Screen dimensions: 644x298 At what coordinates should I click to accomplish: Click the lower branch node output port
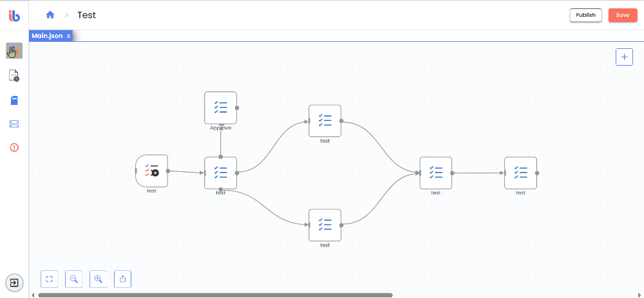coord(341,225)
